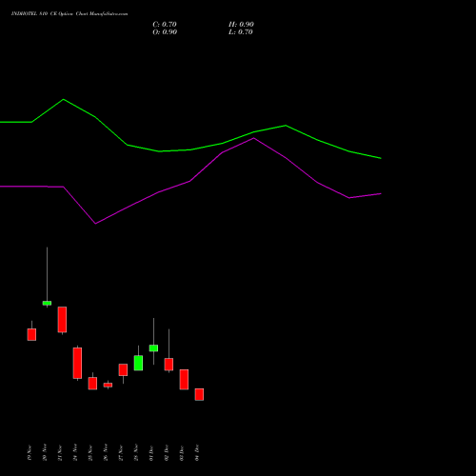The image size is (476, 476).
Task: Click the '24 Nov' date label
Action: (75, 453)
